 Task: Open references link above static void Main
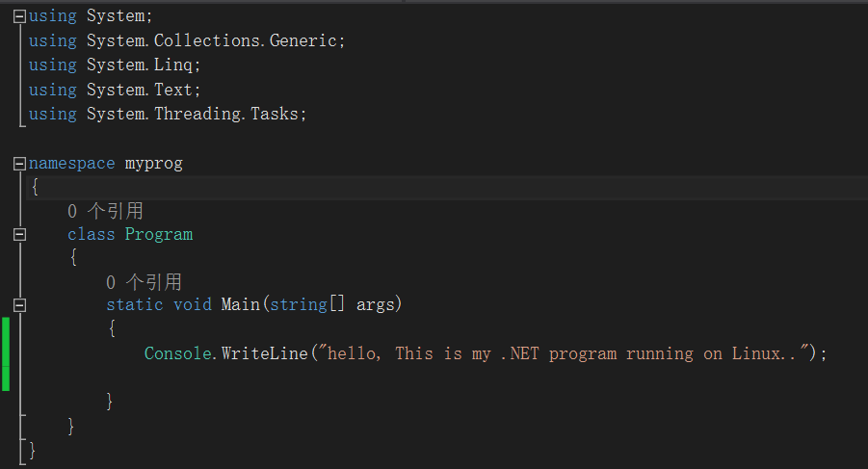pyautogui.click(x=144, y=282)
